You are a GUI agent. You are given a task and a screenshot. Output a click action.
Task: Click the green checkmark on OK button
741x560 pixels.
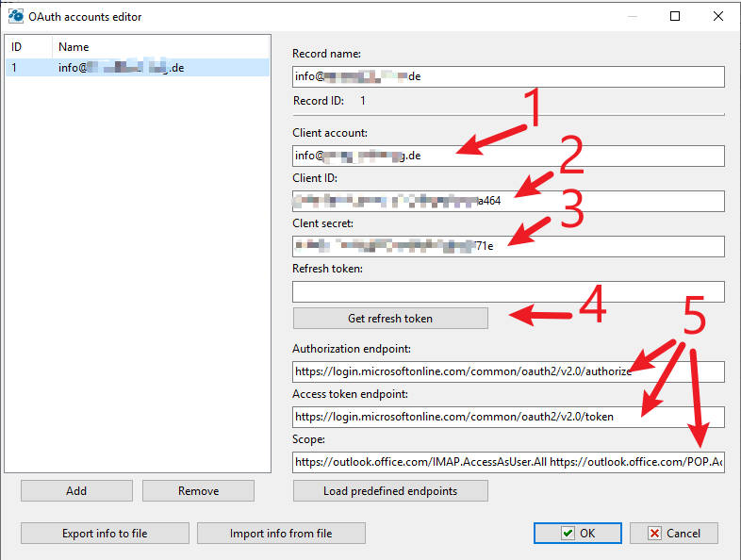(568, 534)
